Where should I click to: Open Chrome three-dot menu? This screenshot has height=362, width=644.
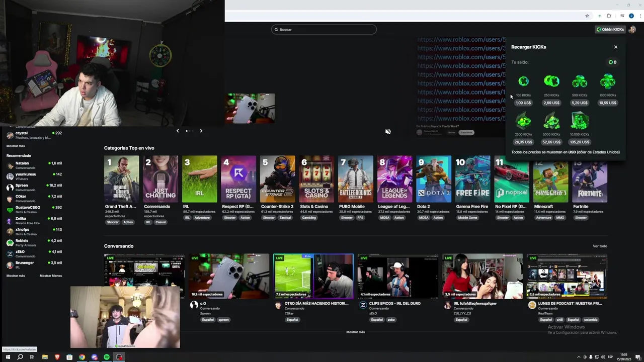(640, 16)
